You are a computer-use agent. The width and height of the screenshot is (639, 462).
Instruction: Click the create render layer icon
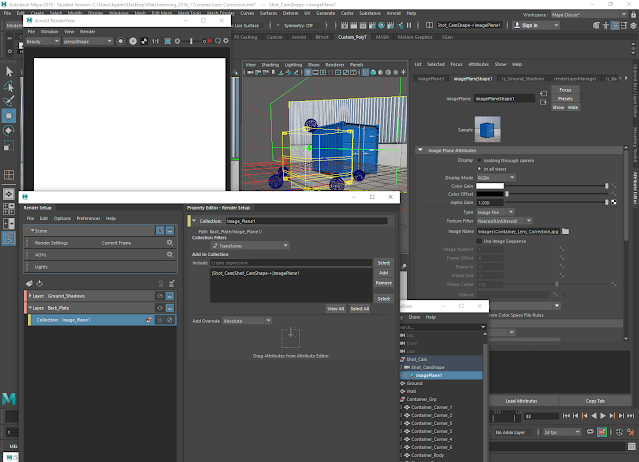click(x=29, y=283)
